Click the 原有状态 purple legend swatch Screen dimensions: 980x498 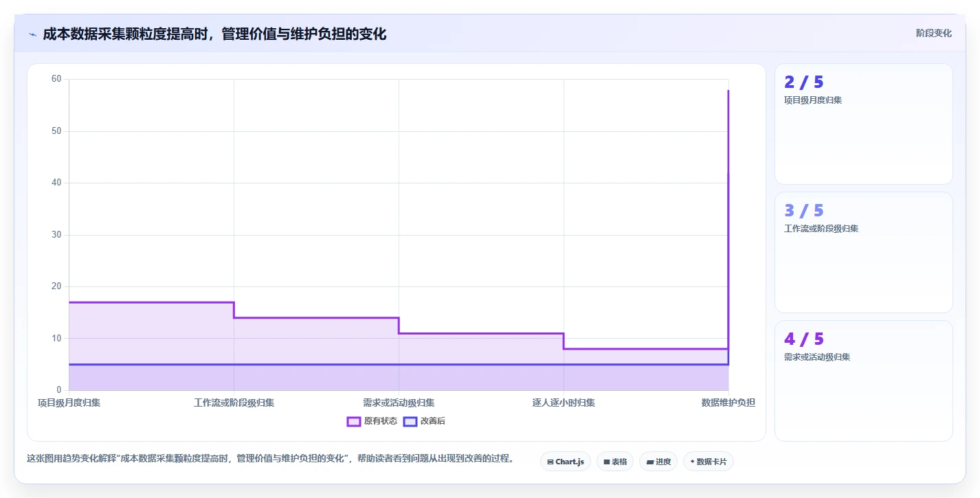pos(354,421)
